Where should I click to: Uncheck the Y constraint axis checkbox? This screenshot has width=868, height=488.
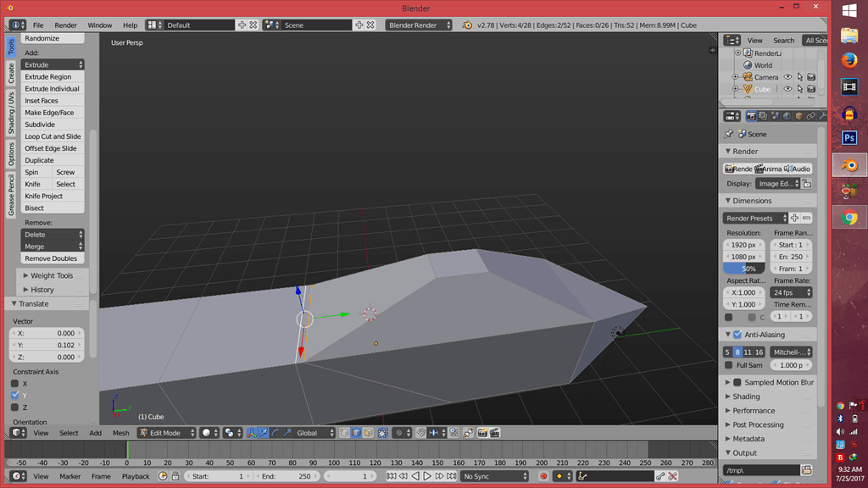point(15,396)
